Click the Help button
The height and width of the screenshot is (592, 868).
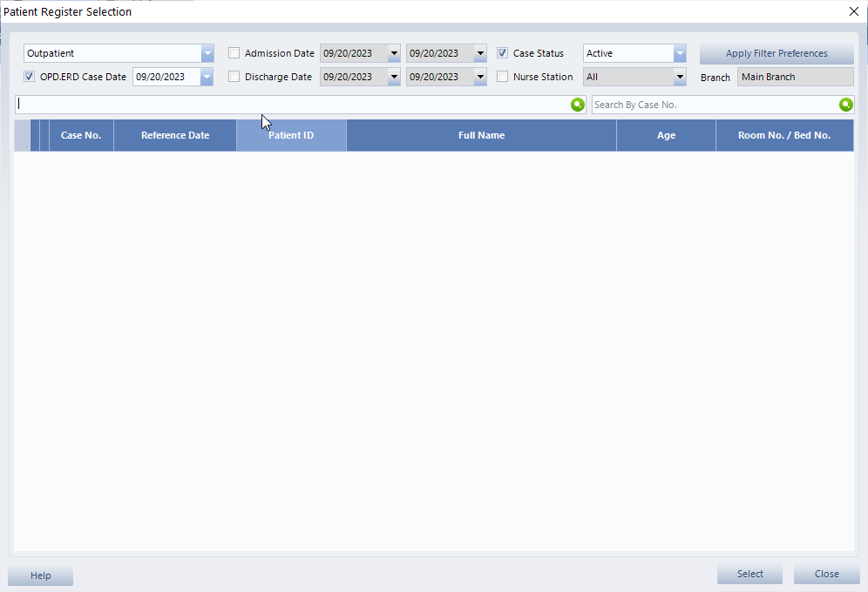tap(41, 575)
